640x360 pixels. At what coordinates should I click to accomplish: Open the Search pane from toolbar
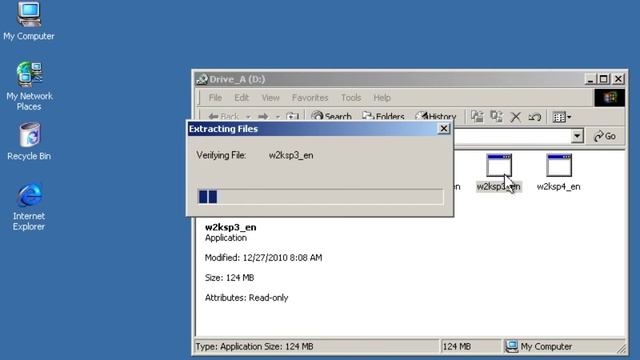click(x=331, y=117)
